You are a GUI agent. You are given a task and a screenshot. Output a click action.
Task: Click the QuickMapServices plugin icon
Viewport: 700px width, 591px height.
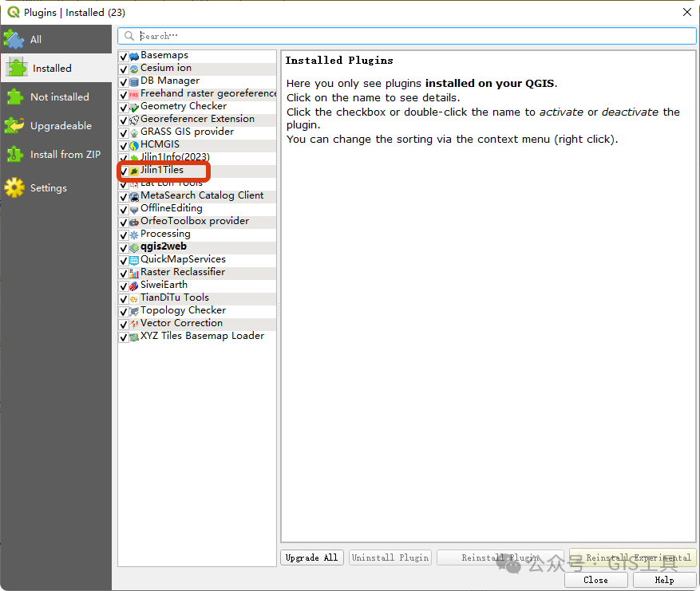pyautogui.click(x=134, y=261)
